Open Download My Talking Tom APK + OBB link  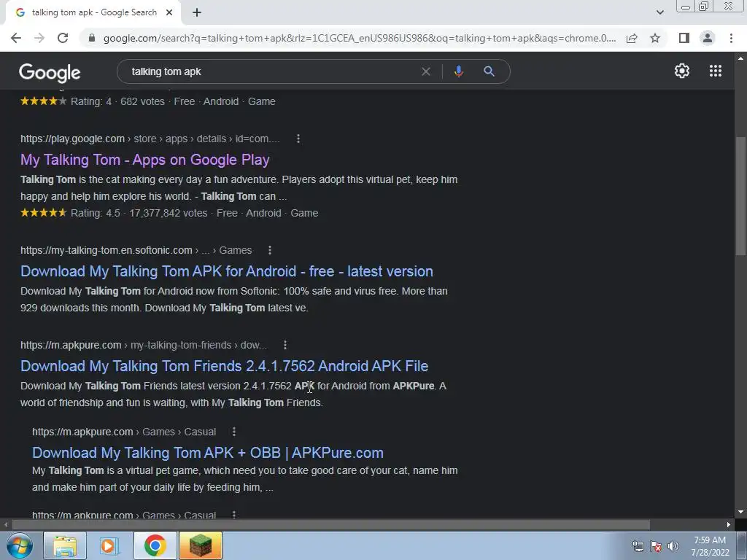208,452
